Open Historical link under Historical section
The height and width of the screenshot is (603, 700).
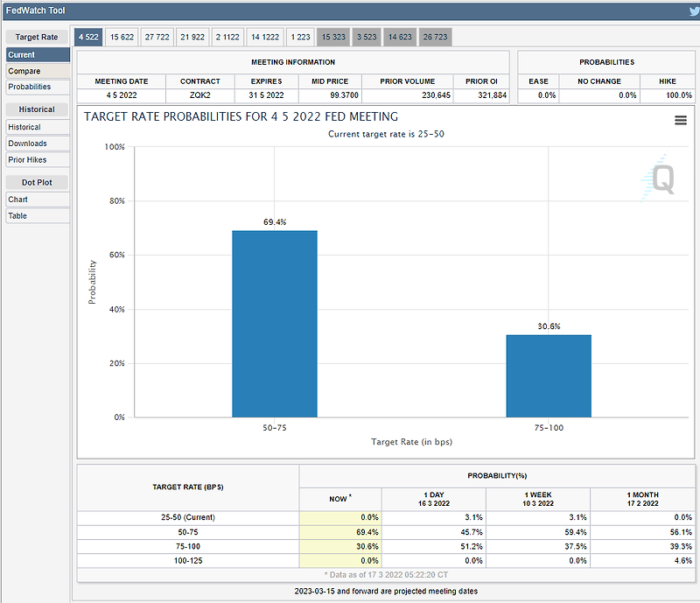point(38,127)
